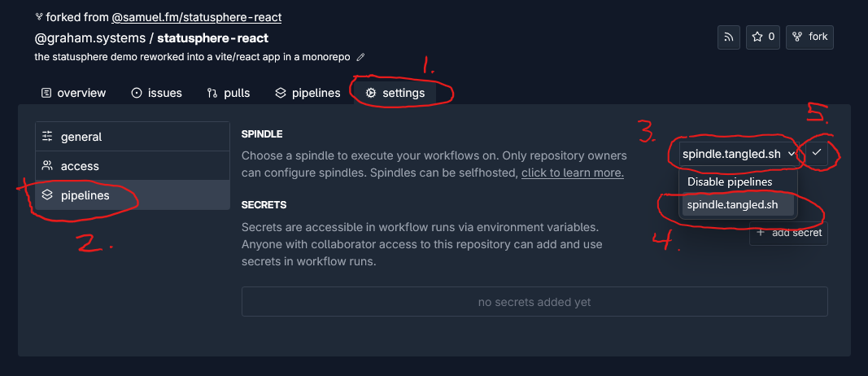Go to the pipelines top tab
This screenshot has width=868, height=376.
308,93
